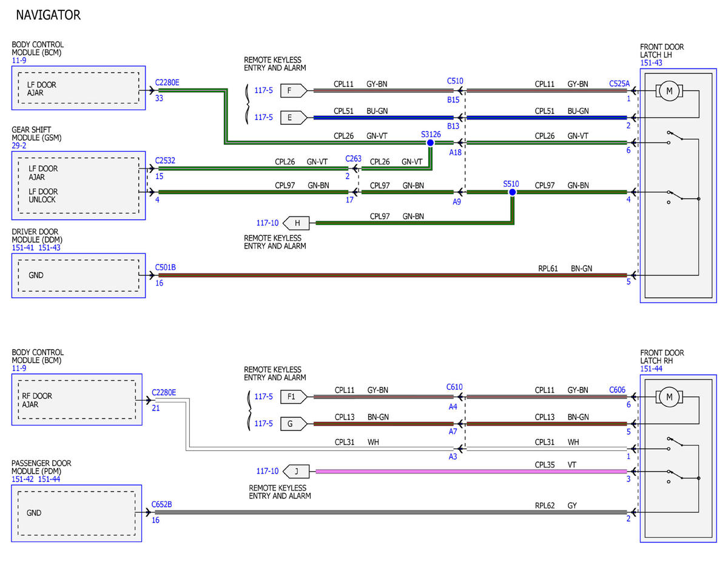Click the gray RPL62 wire
This screenshot has width=728, height=562.
[x=391, y=512]
